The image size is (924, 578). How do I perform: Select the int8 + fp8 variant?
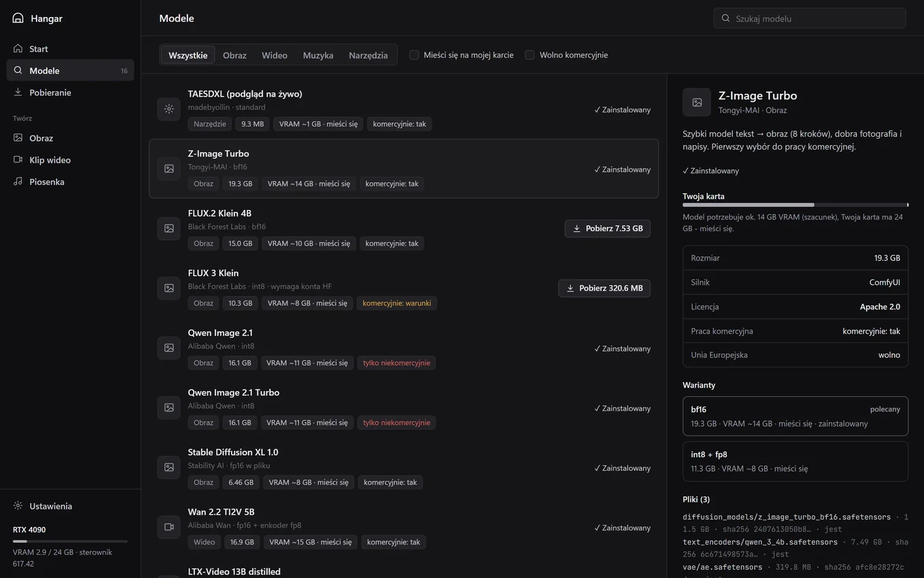(x=796, y=461)
